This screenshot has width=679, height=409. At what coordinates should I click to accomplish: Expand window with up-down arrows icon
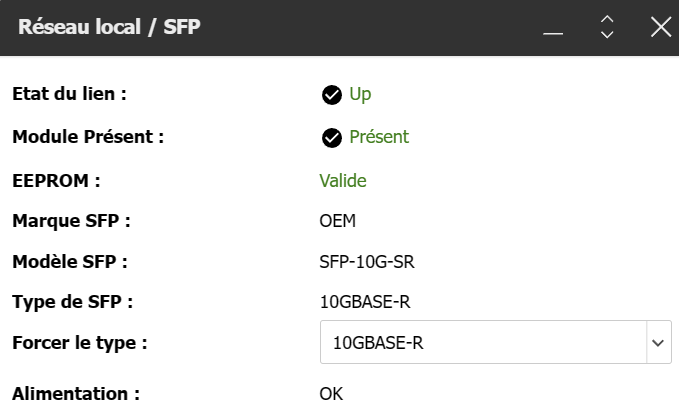point(607,27)
